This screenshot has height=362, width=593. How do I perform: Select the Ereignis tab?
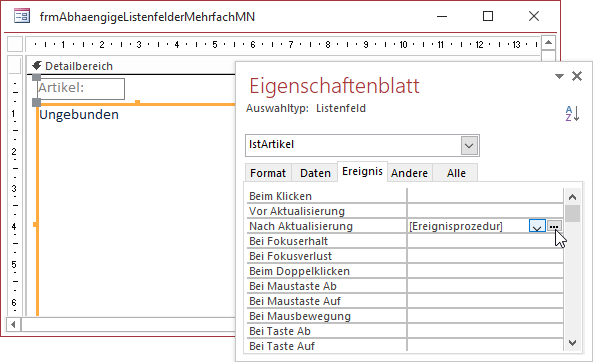coord(362,171)
